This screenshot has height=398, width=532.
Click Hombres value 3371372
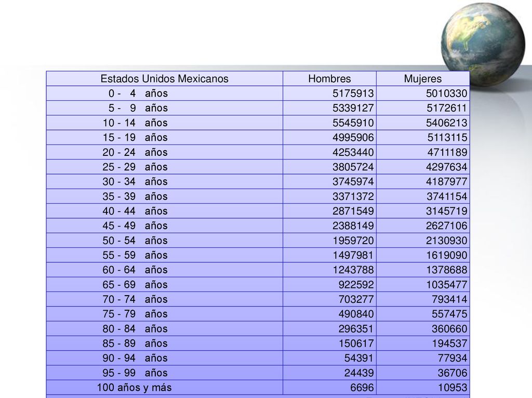click(353, 196)
